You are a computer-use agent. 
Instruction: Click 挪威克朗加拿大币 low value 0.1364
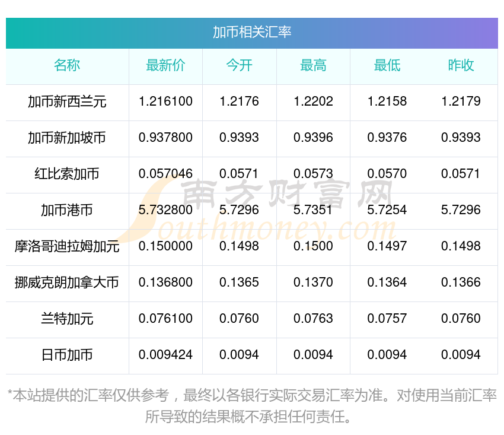click(x=387, y=282)
